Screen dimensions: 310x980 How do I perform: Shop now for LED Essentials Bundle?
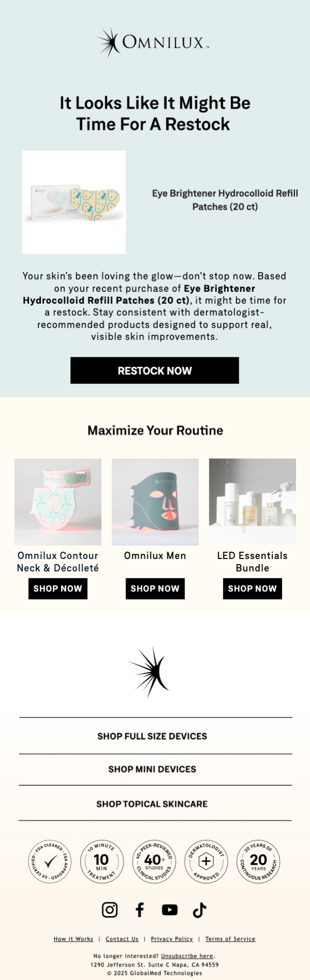click(252, 588)
